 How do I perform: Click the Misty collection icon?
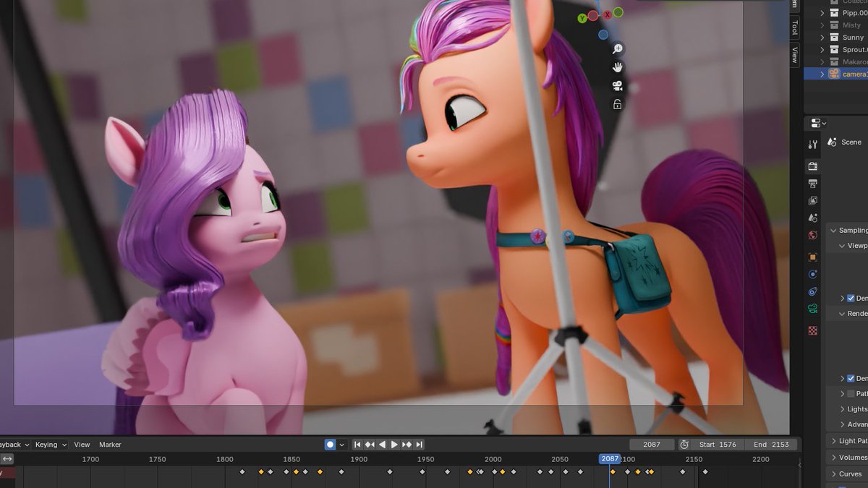[834, 25]
